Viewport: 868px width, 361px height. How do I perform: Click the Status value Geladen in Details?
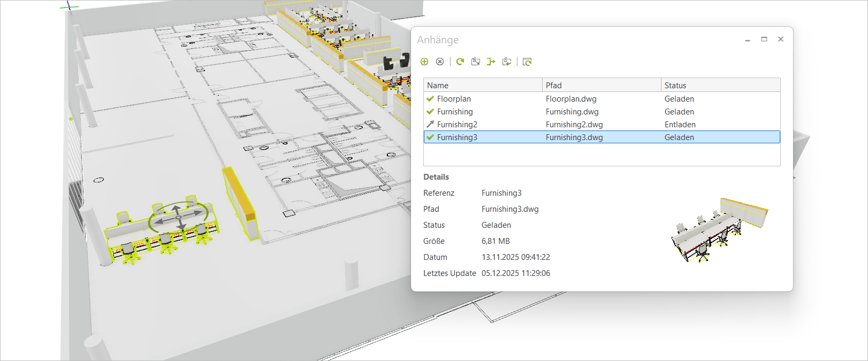click(496, 225)
